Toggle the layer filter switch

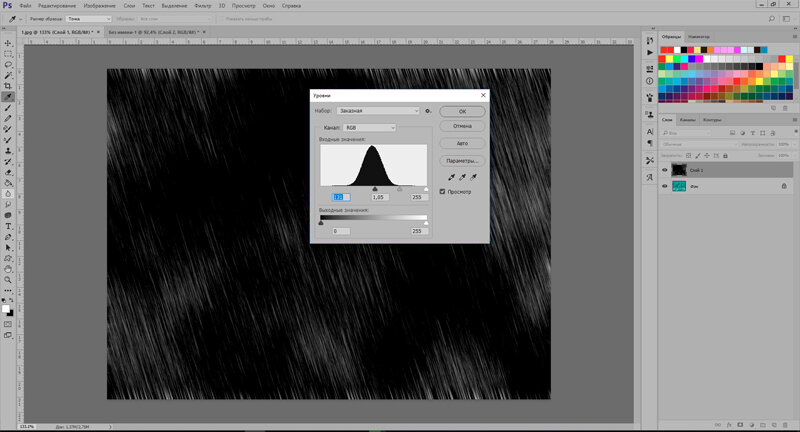click(795, 132)
